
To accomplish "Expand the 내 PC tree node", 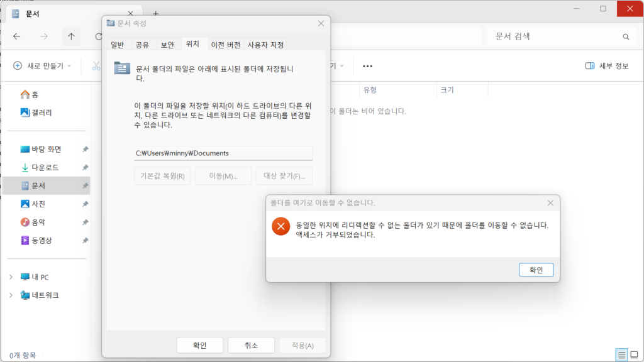I will coord(11,277).
